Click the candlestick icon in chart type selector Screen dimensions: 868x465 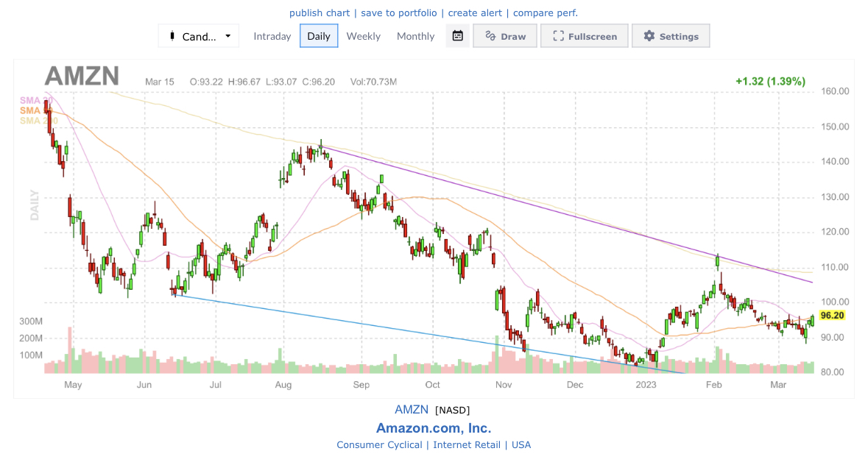[x=172, y=36]
